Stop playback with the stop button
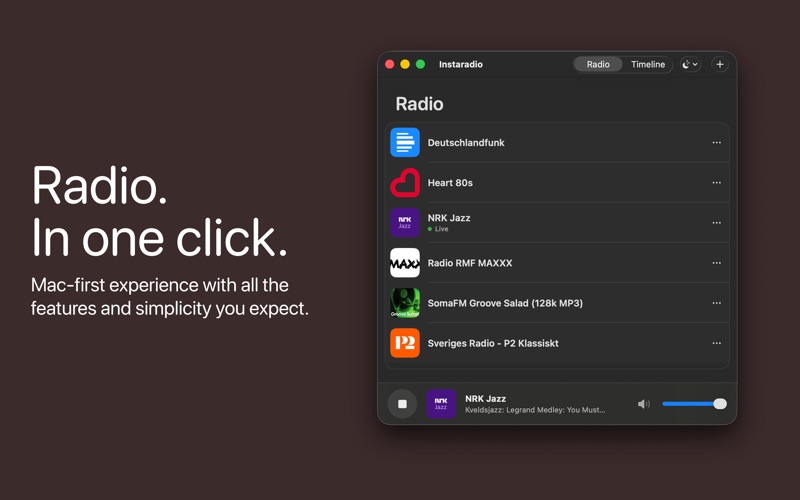800x500 pixels. click(402, 404)
